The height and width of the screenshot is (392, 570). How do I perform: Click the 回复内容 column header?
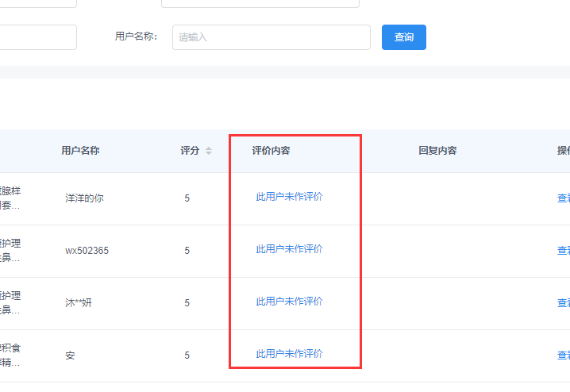(x=437, y=151)
